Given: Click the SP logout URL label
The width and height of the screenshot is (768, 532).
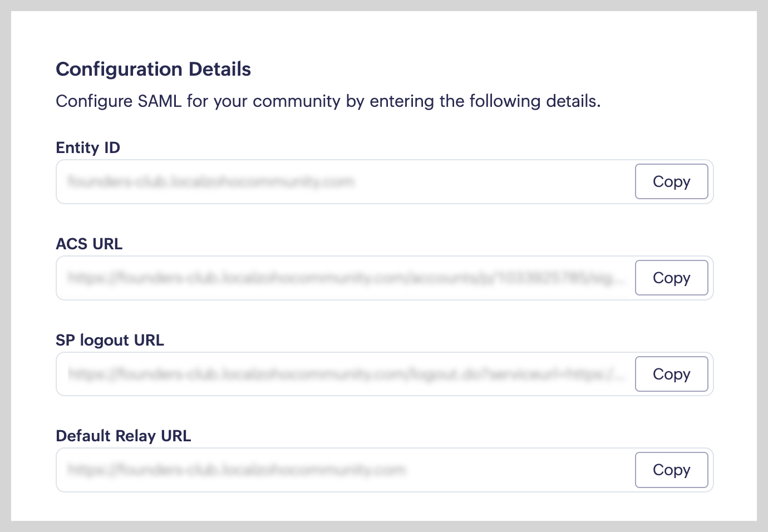Looking at the screenshot, I should [x=110, y=340].
